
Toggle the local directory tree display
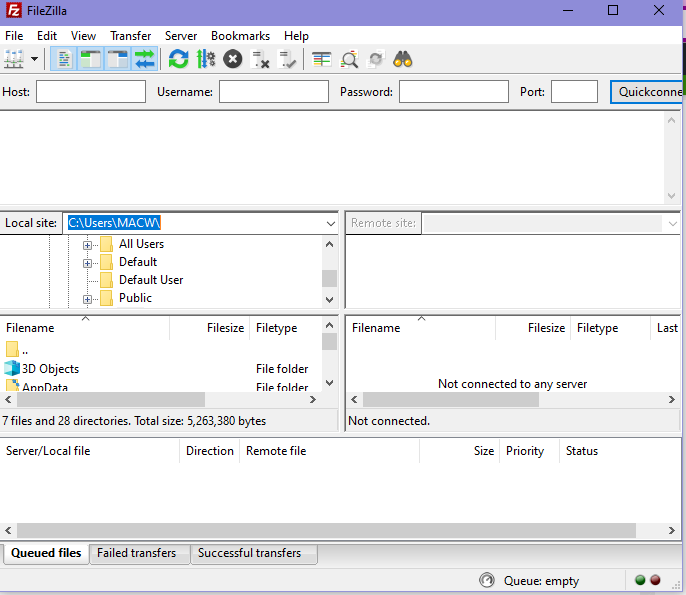(x=91, y=59)
